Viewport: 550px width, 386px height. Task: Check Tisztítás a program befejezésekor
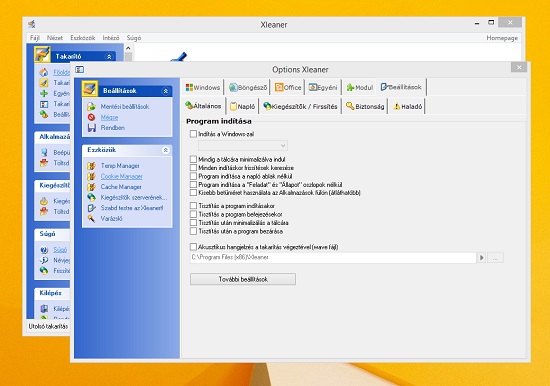point(193,214)
